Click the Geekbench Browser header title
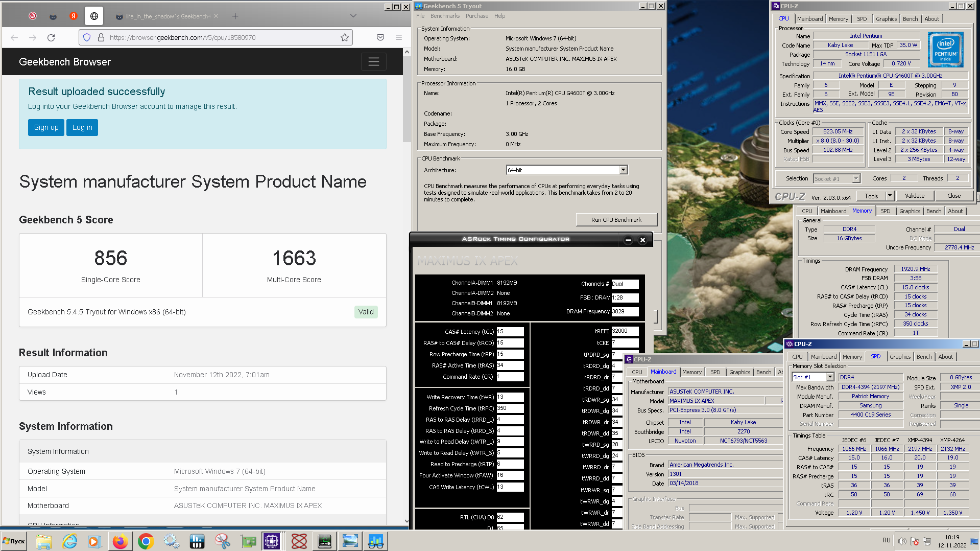Screen dimensions: 980x551 click(x=65, y=62)
